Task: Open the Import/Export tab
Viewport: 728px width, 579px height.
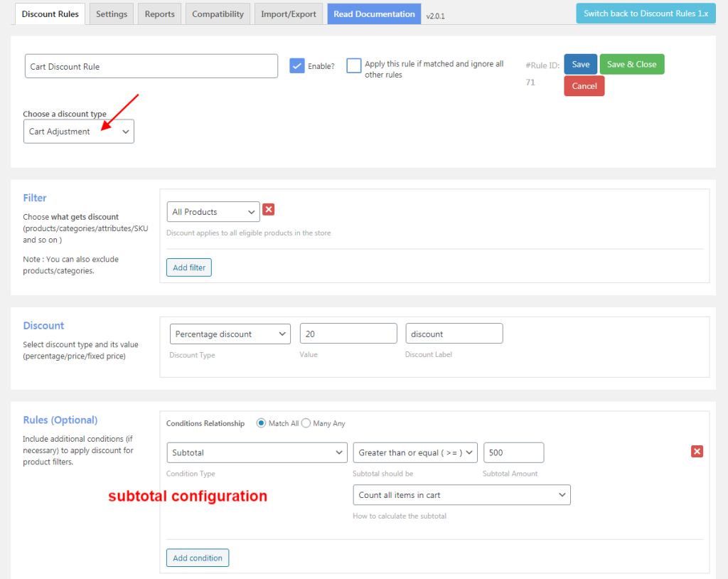Action: point(289,14)
